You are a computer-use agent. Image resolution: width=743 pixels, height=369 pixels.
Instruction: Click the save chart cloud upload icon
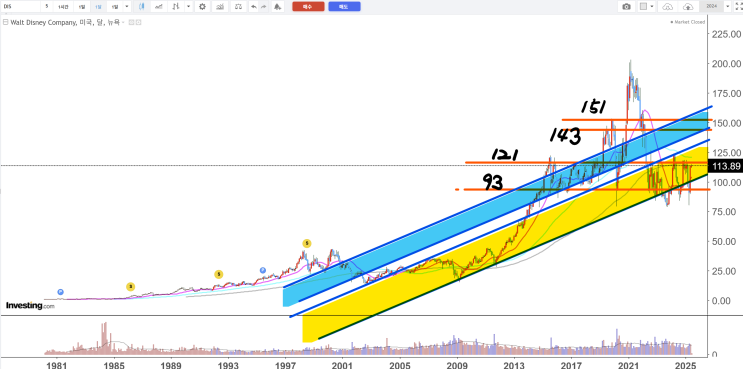tap(688, 7)
